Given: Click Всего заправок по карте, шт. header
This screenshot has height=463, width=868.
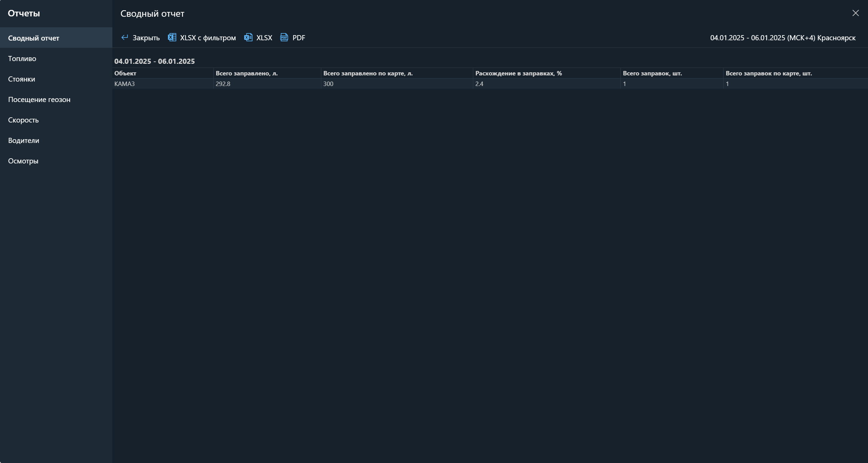Looking at the screenshot, I should pos(769,73).
